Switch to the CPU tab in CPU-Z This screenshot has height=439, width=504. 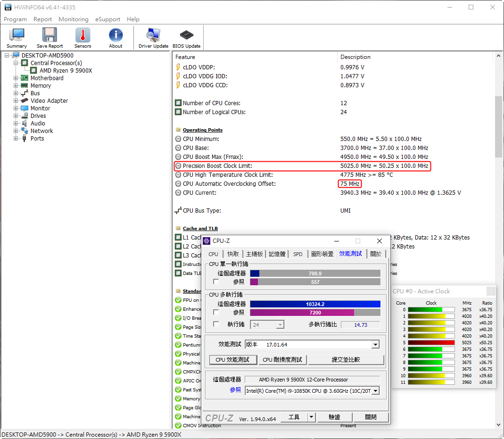213,254
